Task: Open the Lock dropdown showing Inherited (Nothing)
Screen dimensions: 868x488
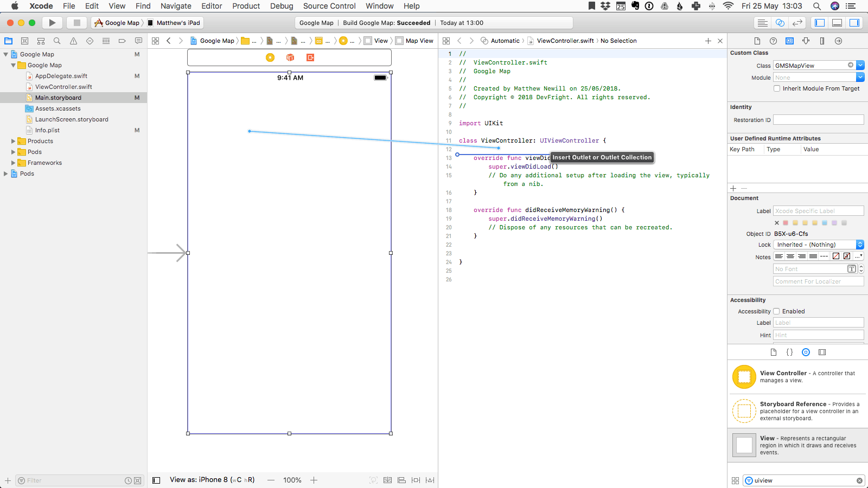Action: (818, 245)
